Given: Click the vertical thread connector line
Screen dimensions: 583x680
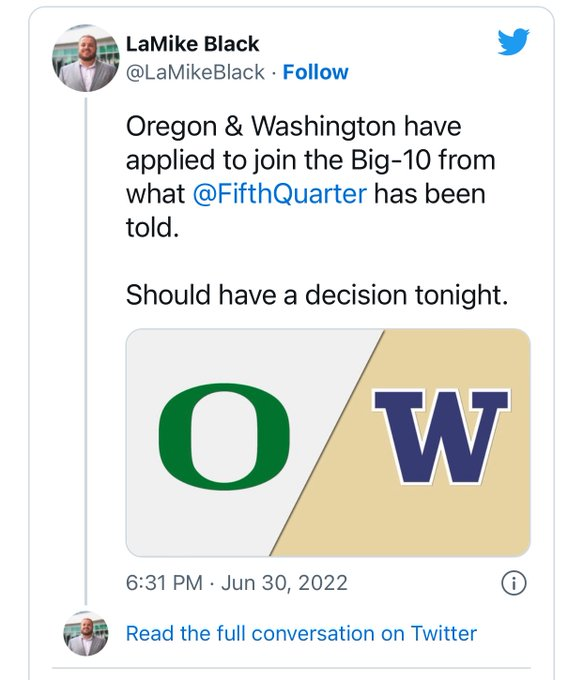Looking at the screenshot, I should tap(86, 351).
